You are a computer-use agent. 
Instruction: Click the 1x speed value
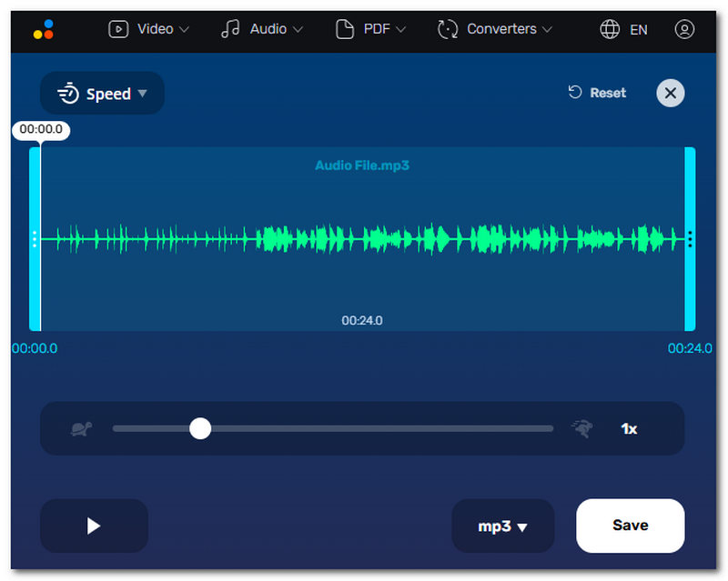[x=629, y=429]
